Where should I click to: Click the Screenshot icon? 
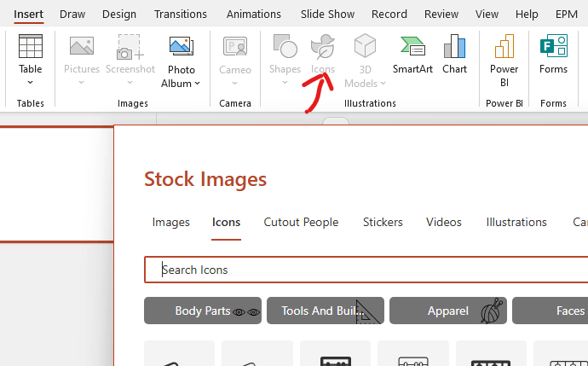tap(130, 47)
